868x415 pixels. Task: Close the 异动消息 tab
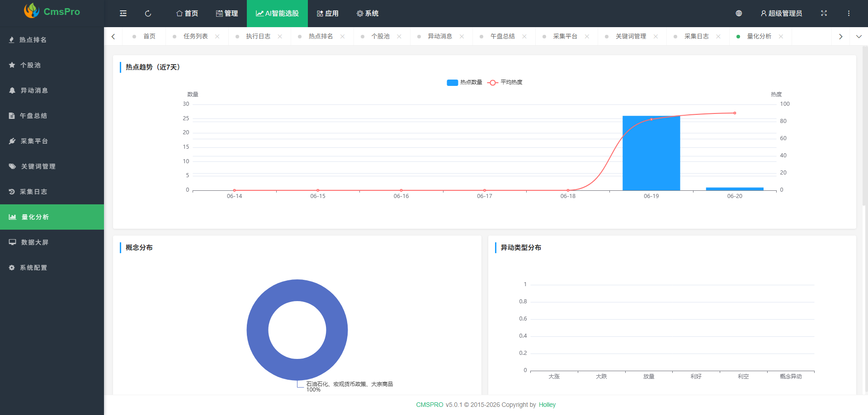point(462,37)
